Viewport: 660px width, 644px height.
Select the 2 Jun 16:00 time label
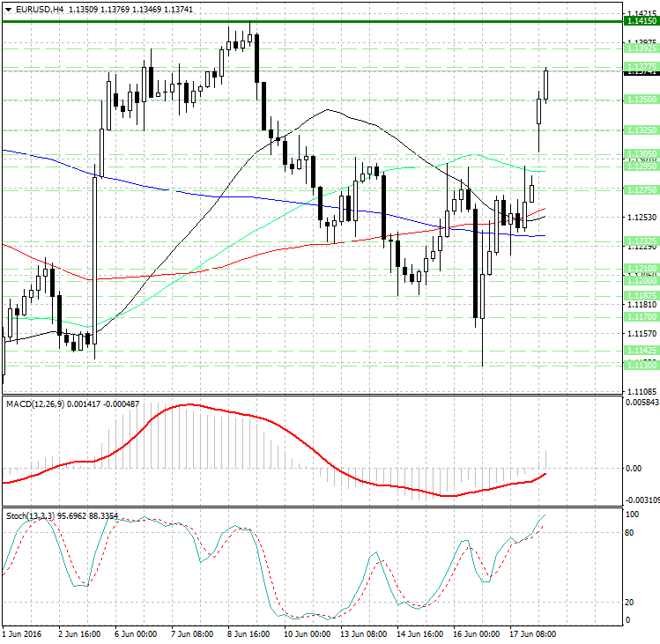pyautogui.click(x=79, y=634)
